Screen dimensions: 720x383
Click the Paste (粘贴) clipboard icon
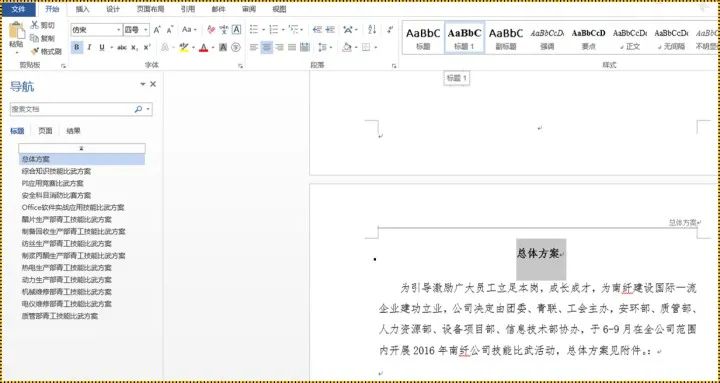(x=17, y=30)
